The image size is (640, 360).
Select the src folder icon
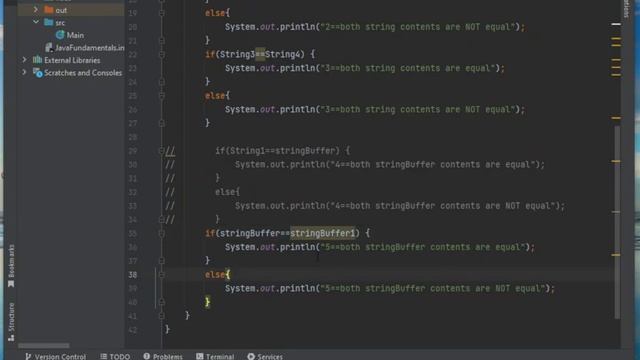49,22
